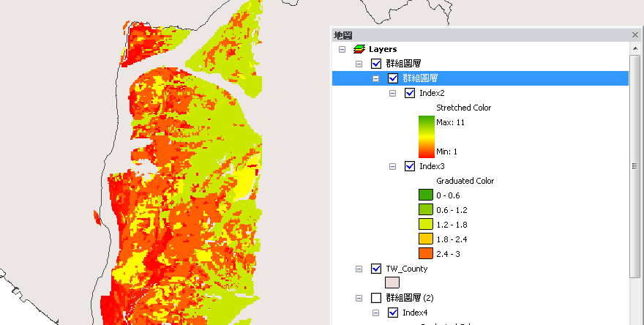Open the Index2 stretched color ramp
The image size is (644, 325).
point(425,137)
